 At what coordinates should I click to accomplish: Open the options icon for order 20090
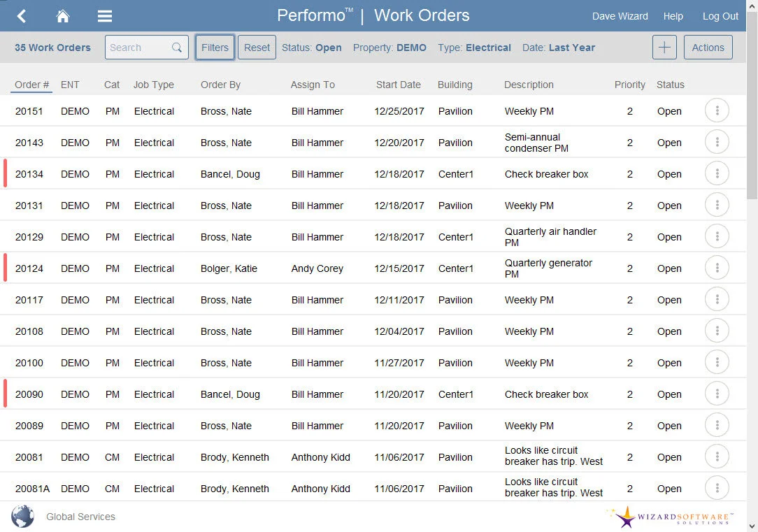[x=717, y=393]
